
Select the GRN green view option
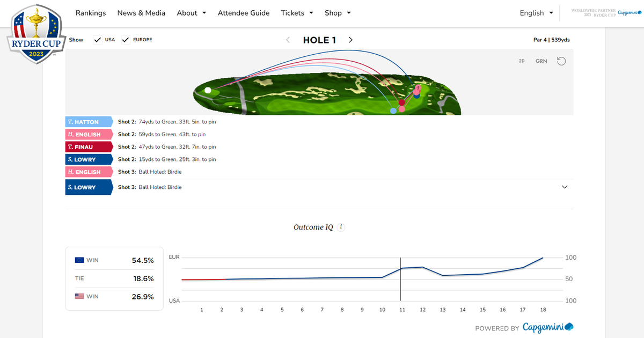541,61
